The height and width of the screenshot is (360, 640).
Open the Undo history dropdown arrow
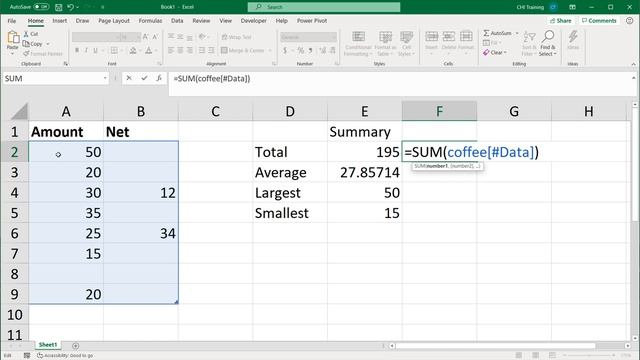[78, 7]
